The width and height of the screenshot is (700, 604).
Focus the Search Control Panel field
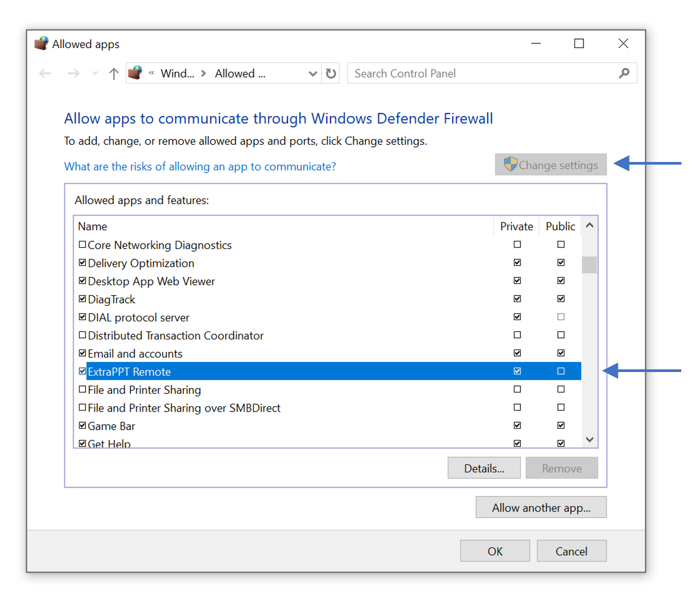pyautogui.click(x=492, y=73)
